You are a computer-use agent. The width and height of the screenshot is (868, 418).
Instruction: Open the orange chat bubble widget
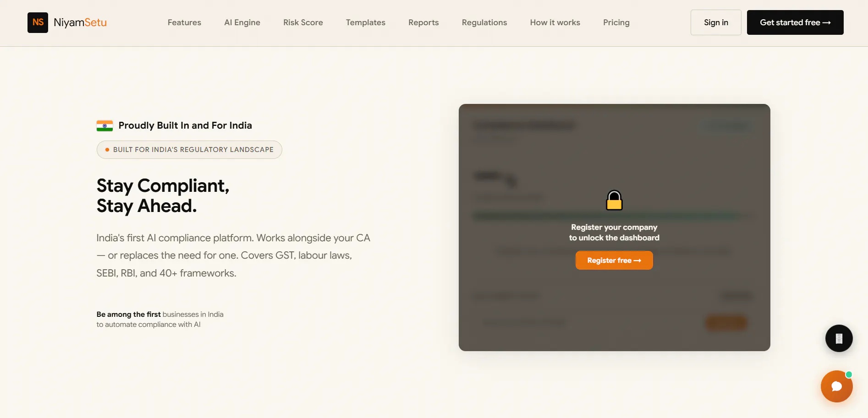pos(836,386)
